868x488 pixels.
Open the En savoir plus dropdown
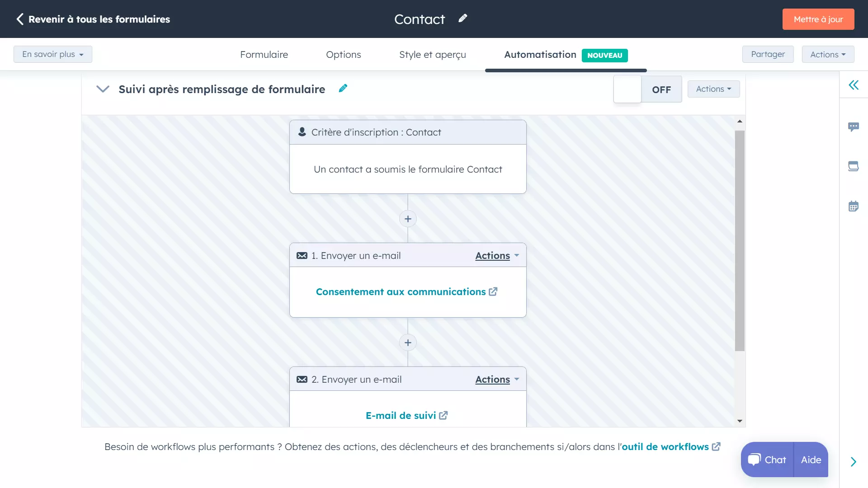[x=53, y=54]
